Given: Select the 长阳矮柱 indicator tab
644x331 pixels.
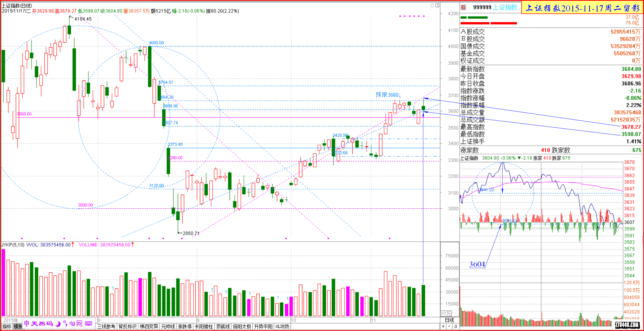Looking at the screenshot, I should pos(204,326).
